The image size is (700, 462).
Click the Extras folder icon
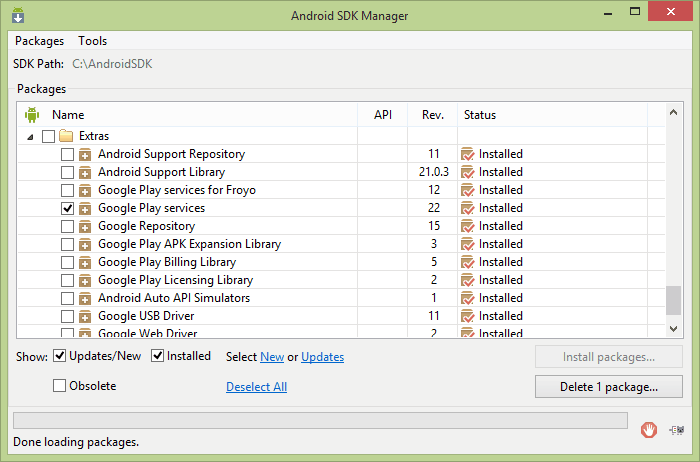[67, 136]
